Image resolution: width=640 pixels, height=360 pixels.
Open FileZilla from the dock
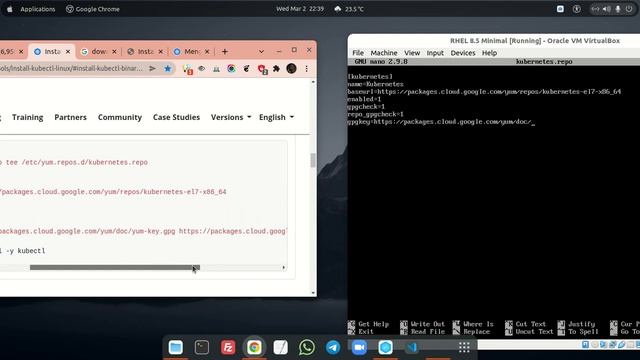click(x=228, y=347)
